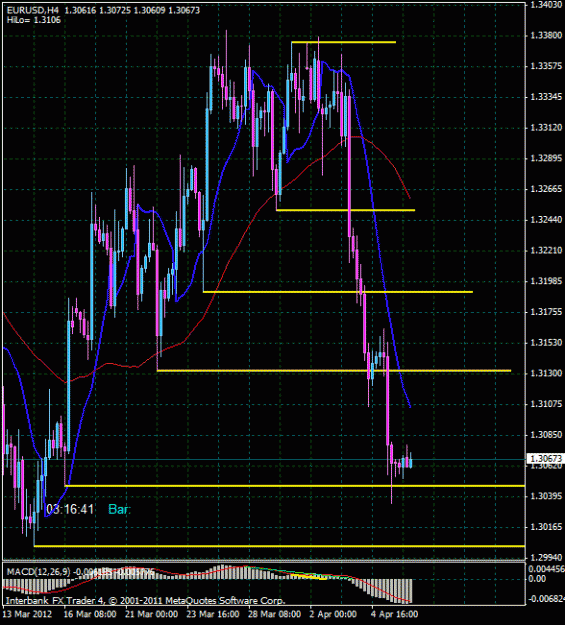Select the yellow line near the 1.31985 level

[x=338, y=292]
